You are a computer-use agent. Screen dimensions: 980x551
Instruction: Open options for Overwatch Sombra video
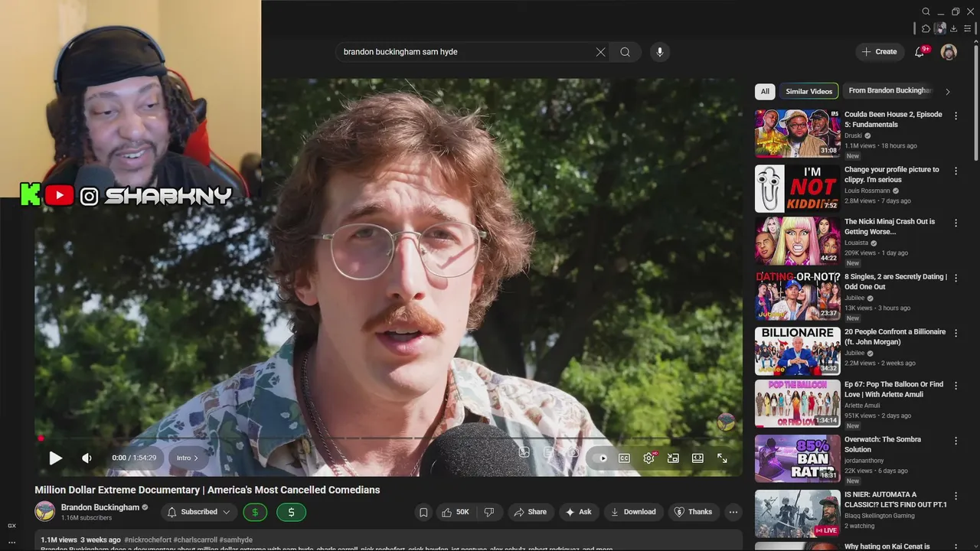coord(955,441)
